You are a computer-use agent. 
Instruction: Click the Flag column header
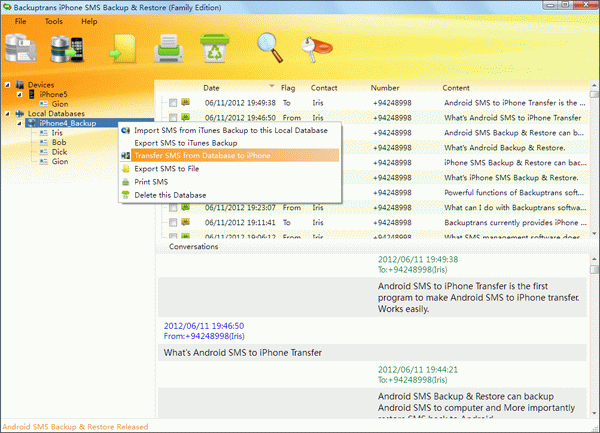click(288, 88)
